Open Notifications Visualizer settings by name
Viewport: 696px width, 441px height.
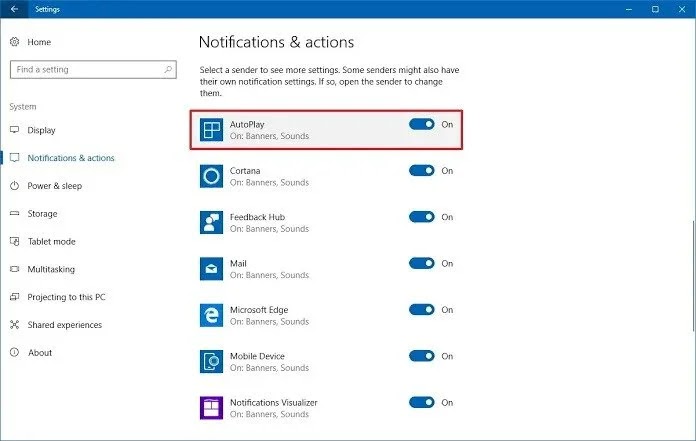273,402
